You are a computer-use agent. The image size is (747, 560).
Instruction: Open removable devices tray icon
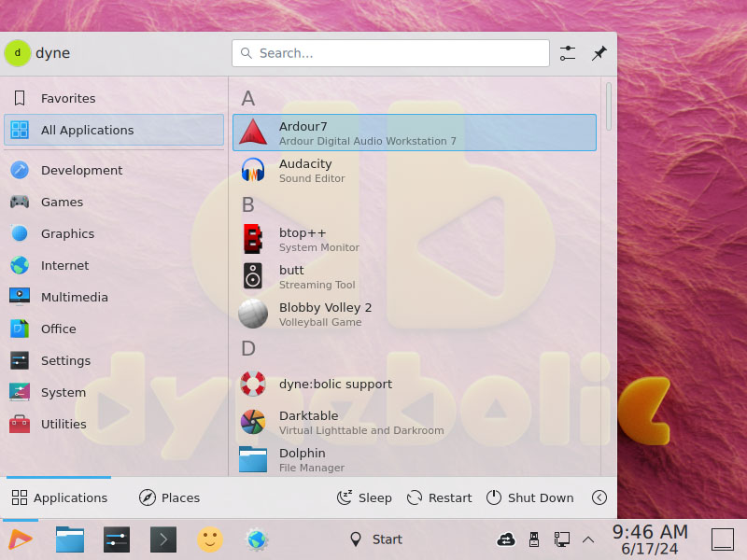pos(534,539)
